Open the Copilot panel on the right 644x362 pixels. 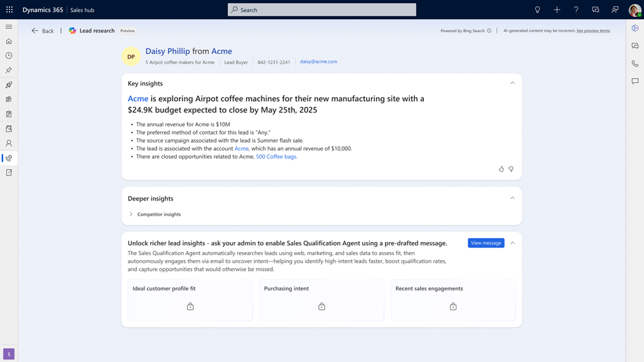pyautogui.click(x=635, y=28)
